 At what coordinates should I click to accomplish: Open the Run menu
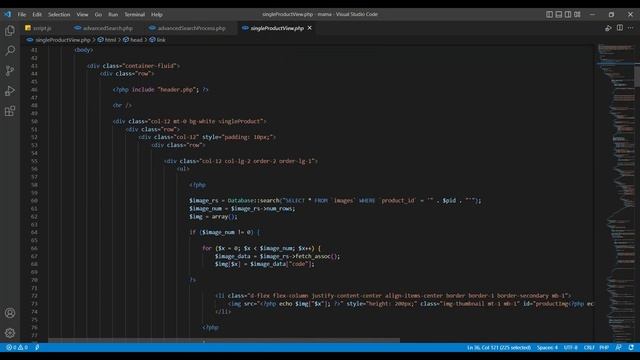coord(113,14)
